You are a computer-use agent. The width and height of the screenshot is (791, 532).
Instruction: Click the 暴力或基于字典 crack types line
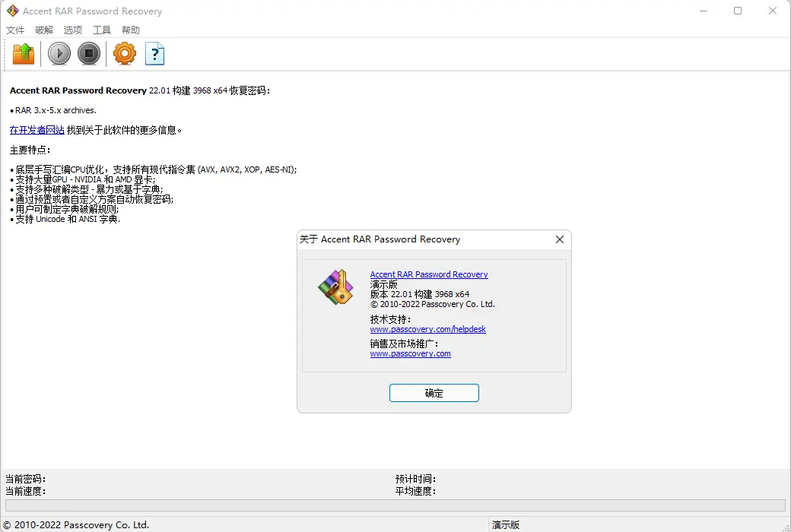pos(86,189)
